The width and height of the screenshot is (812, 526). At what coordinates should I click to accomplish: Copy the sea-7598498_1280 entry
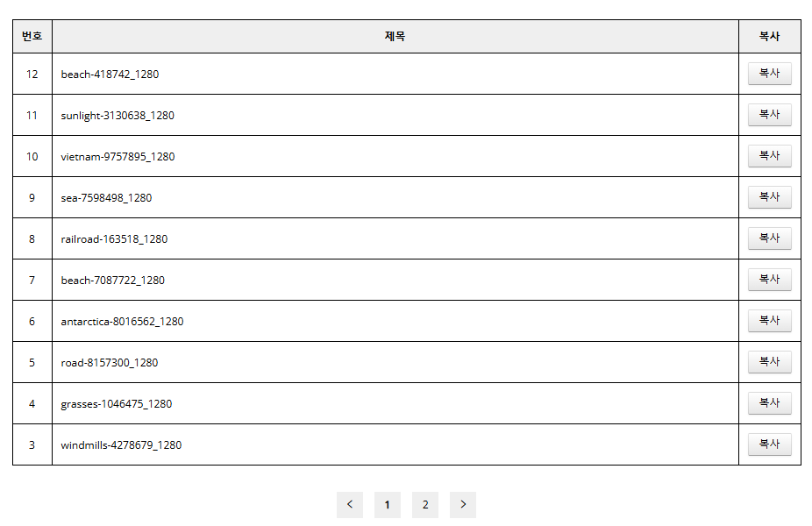click(x=769, y=197)
